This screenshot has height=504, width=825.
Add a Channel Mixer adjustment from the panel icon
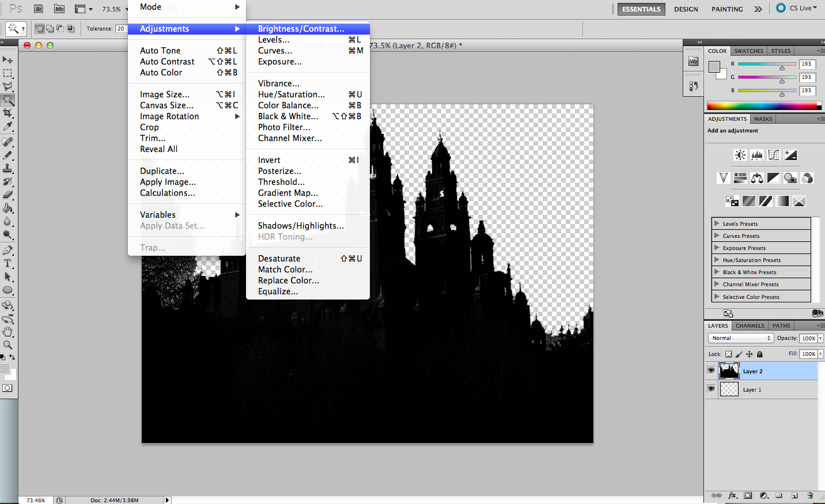807,178
